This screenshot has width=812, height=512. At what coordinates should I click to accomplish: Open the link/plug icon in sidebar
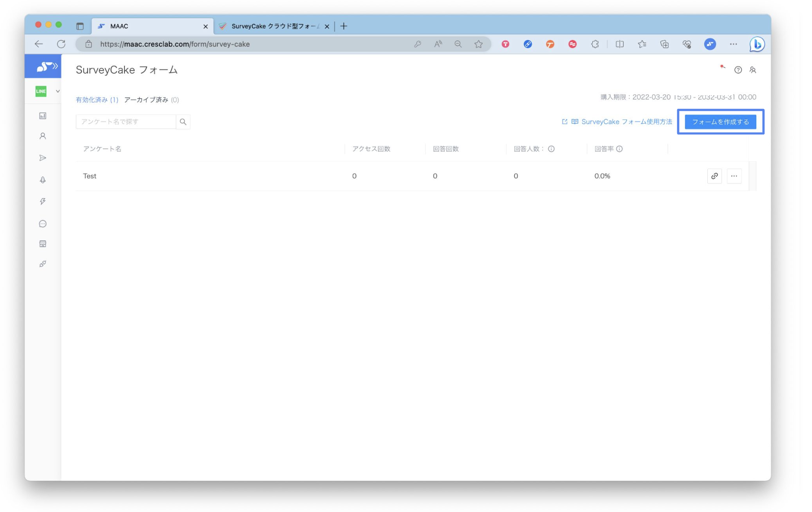tap(43, 264)
